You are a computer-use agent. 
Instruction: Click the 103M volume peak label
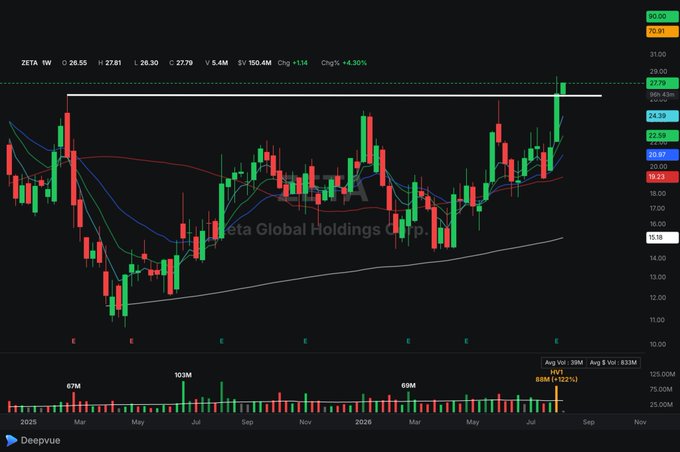click(x=183, y=375)
